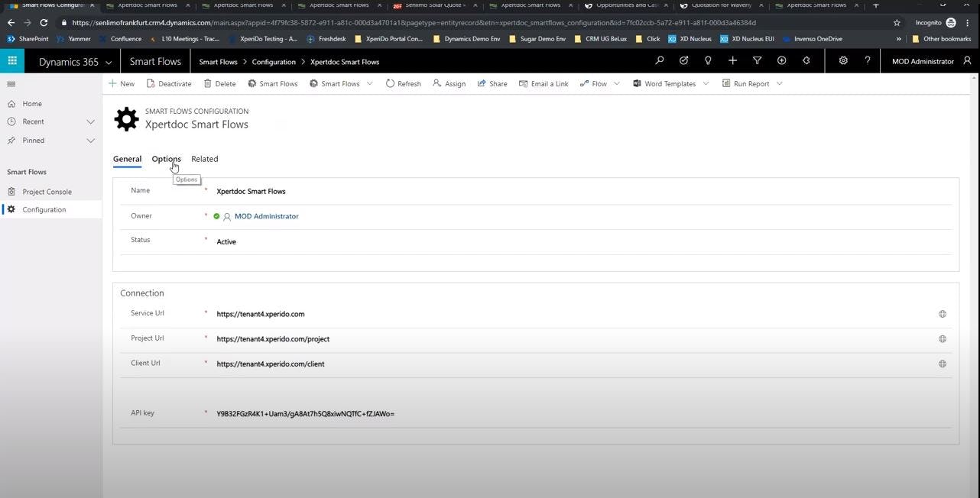Expand the Recent chevron
Image resolution: width=980 pixels, height=498 pixels.
pyautogui.click(x=90, y=121)
